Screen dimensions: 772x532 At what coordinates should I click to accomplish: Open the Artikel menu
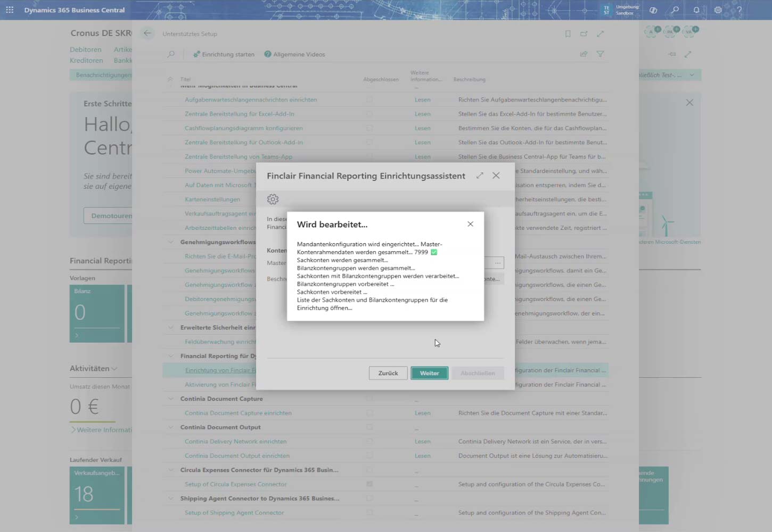pyautogui.click(x=122, y=49)
